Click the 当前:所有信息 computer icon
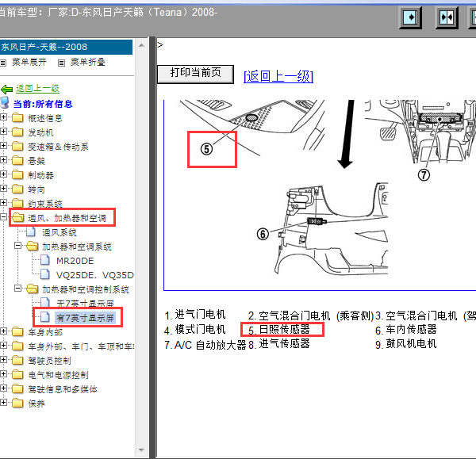Image resolution: width=476 pixels, height=459 pixels. [5, 103]
